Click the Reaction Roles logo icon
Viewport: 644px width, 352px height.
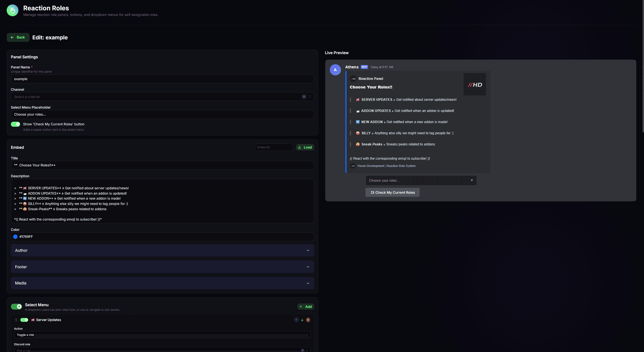pyautogui.click(x=13, y=10)
